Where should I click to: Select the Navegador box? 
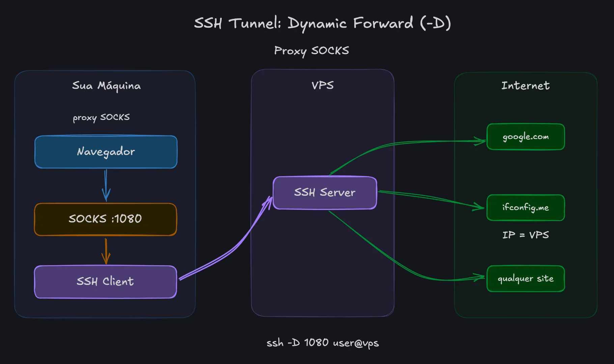pos(106,152)
